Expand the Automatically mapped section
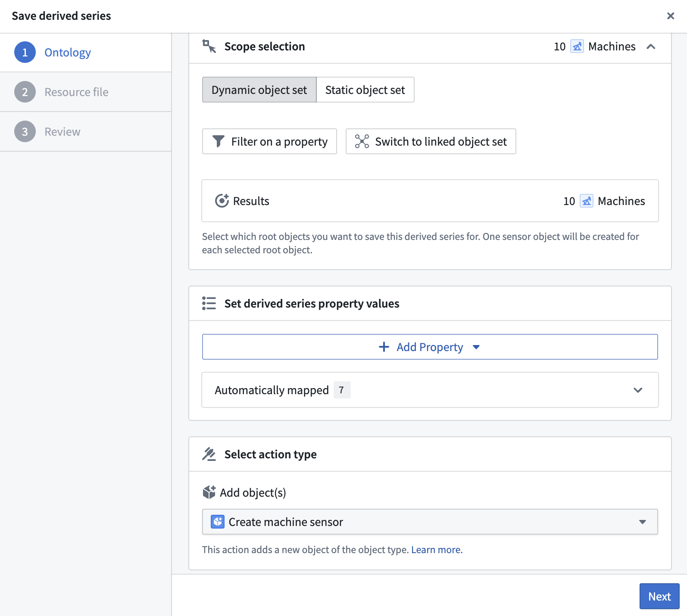 coord(430,390)
